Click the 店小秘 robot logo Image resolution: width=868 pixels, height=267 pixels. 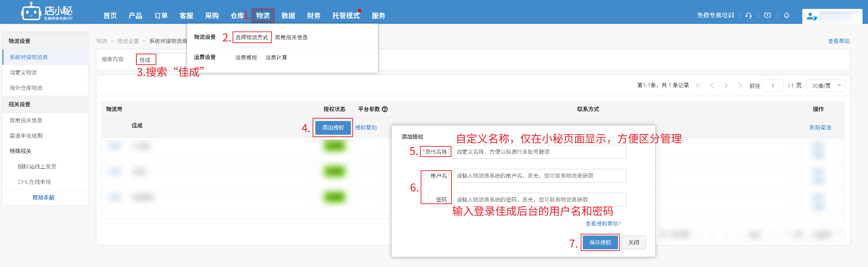31,12
